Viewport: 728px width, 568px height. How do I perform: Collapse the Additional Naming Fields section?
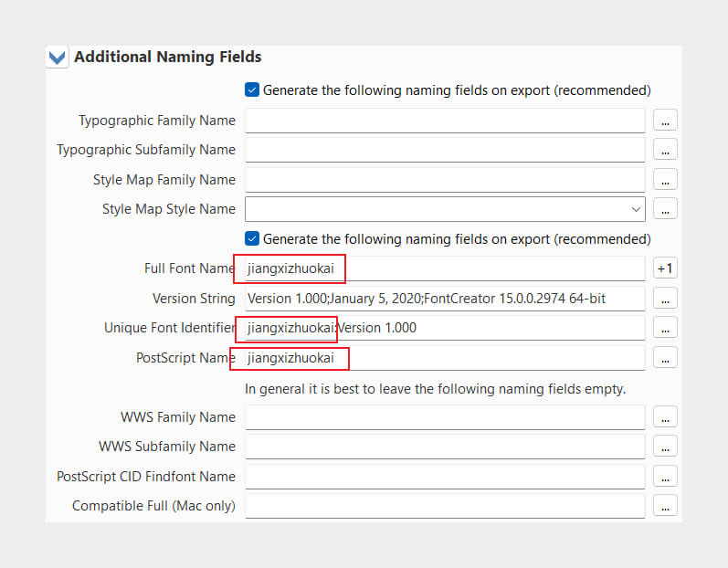click(58, 58)
